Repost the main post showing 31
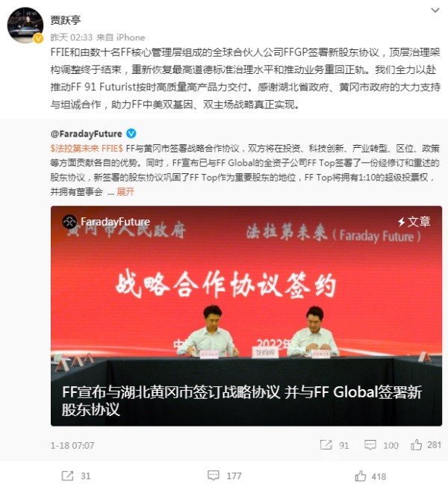The width and height of the screenshot is (448, 490). pos(76,476)
